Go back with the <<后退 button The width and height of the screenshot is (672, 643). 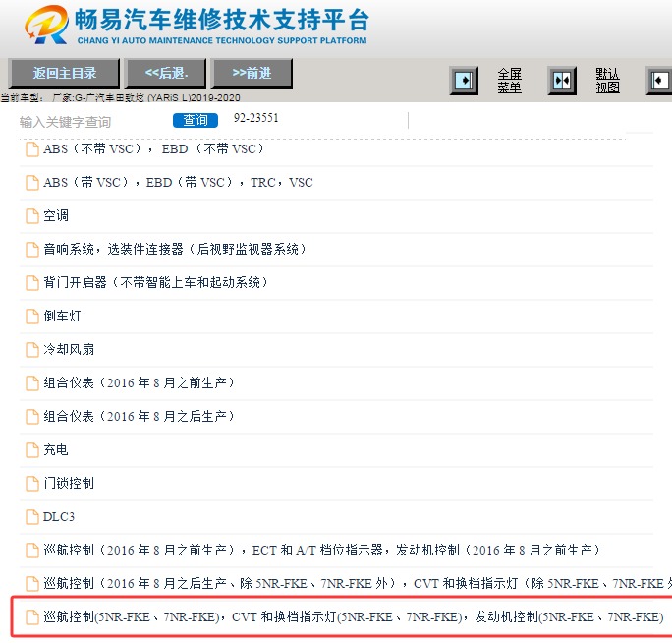166,74
